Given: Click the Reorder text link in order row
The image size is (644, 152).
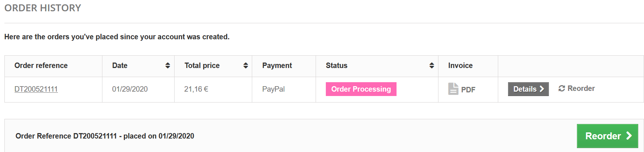Looking at the screenshot, I should (581, 88).
